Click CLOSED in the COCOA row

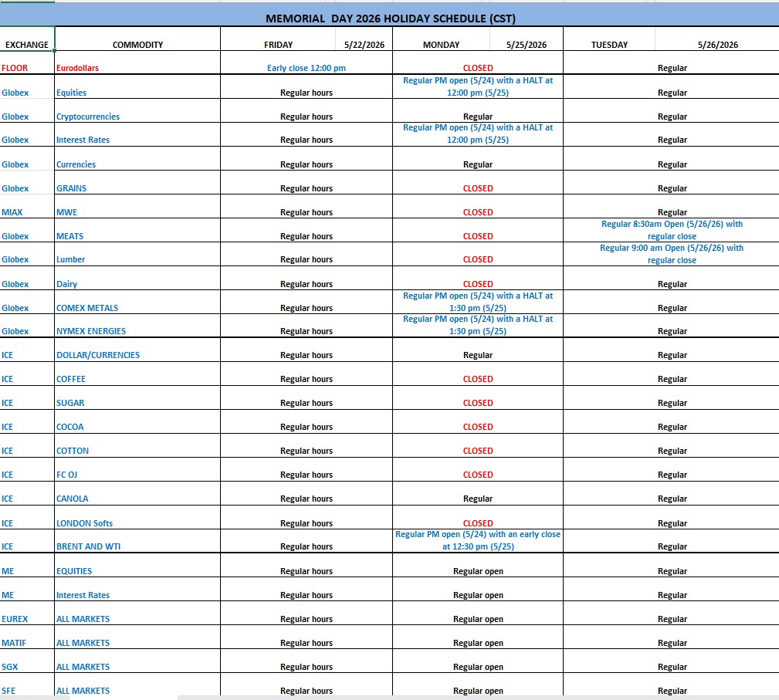(x=478, y=421)
